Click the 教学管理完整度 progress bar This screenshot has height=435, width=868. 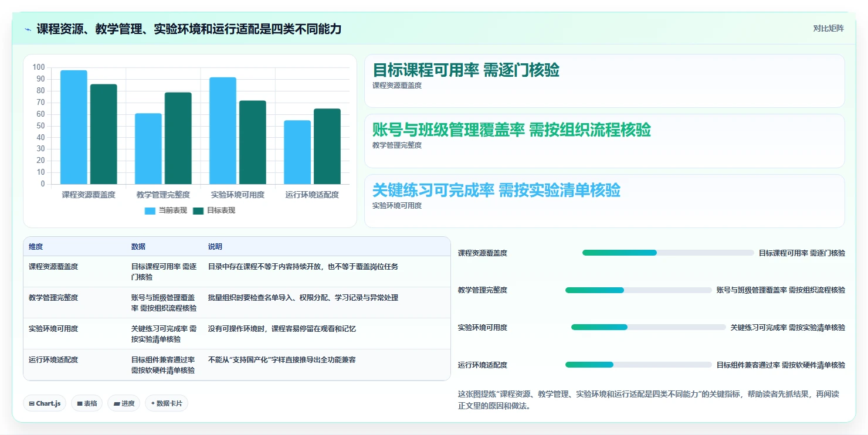(639, 290)
